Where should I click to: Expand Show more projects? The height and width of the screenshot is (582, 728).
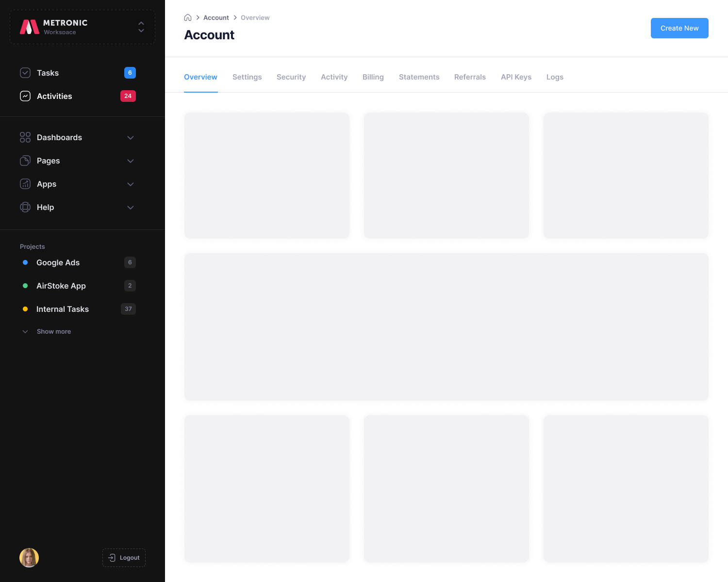click(53, 331)
